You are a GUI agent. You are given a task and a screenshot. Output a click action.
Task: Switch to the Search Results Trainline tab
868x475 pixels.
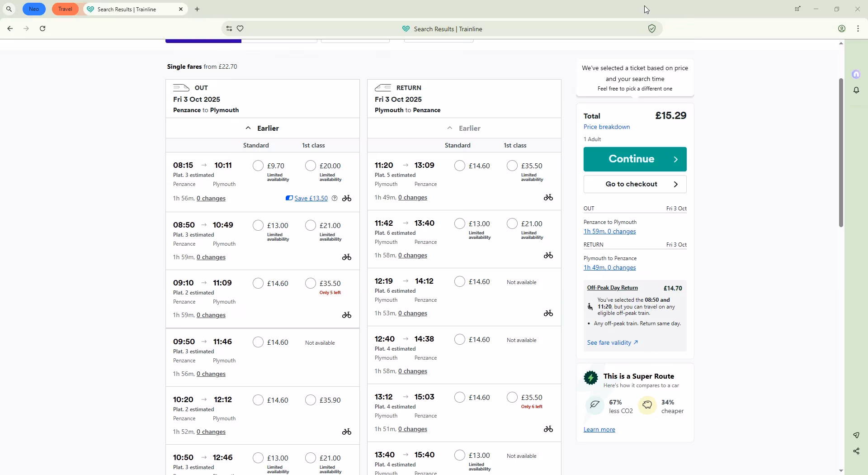(131, 9)
